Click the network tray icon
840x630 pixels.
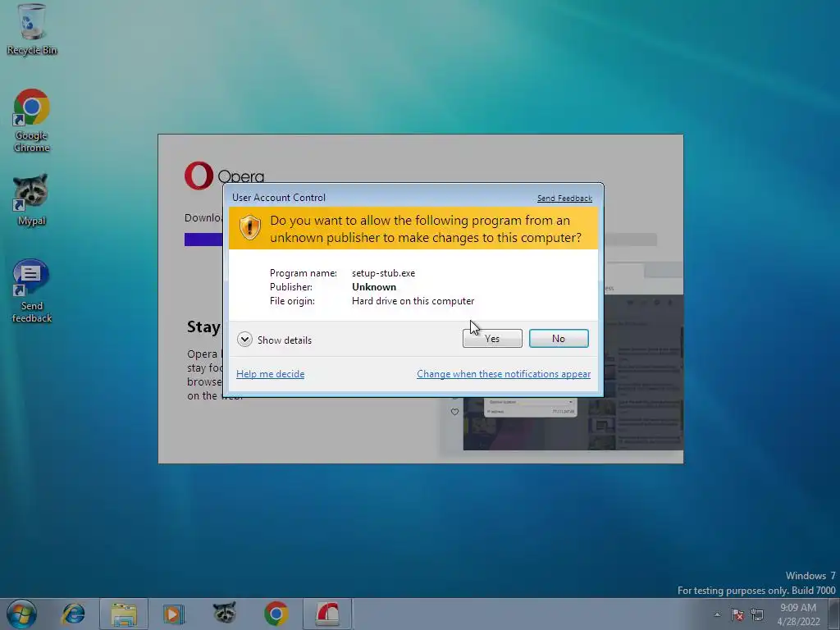coord(757,614)
